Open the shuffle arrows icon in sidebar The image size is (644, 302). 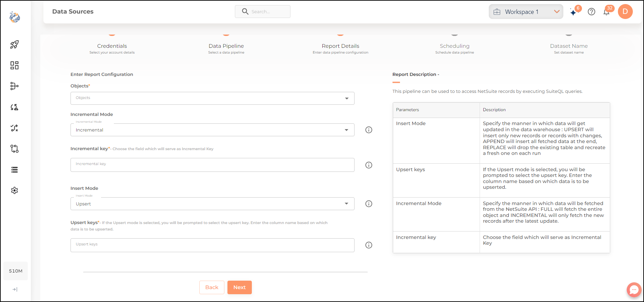15,128
